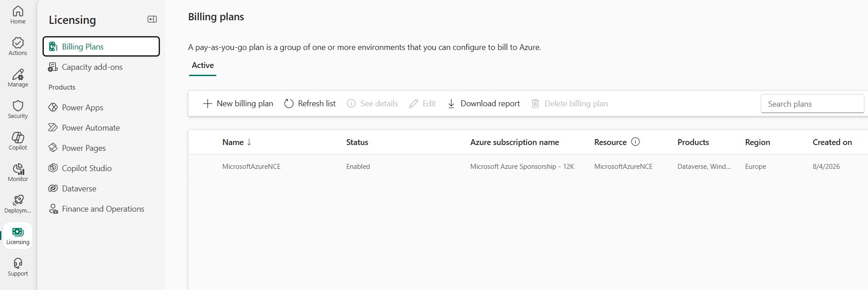Click the Enabled status cell
This screenshot has height=290, width=868.
358,167
